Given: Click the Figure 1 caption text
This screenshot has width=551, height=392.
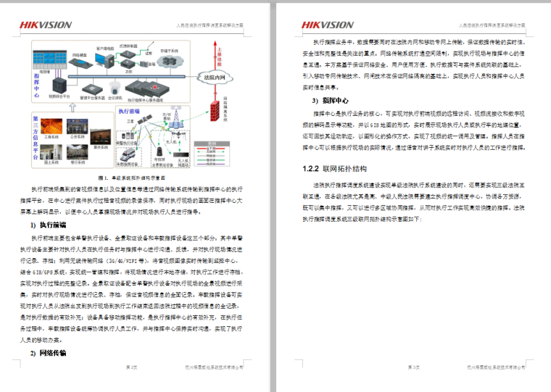Looking at the screenshot, I should [x=131, y=177].
